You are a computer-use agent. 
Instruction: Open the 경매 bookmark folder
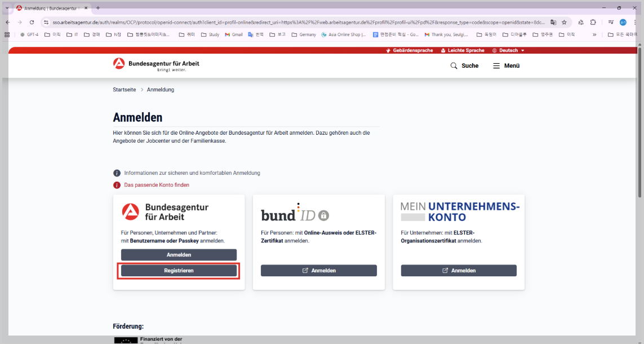92,34
